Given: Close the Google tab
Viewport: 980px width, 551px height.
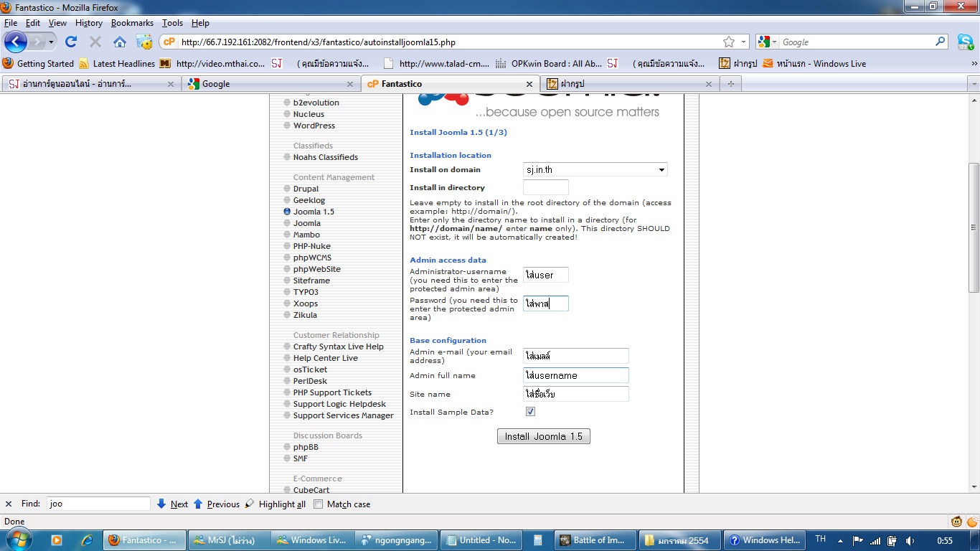Looking at the screenshot, I should point(350,84).
